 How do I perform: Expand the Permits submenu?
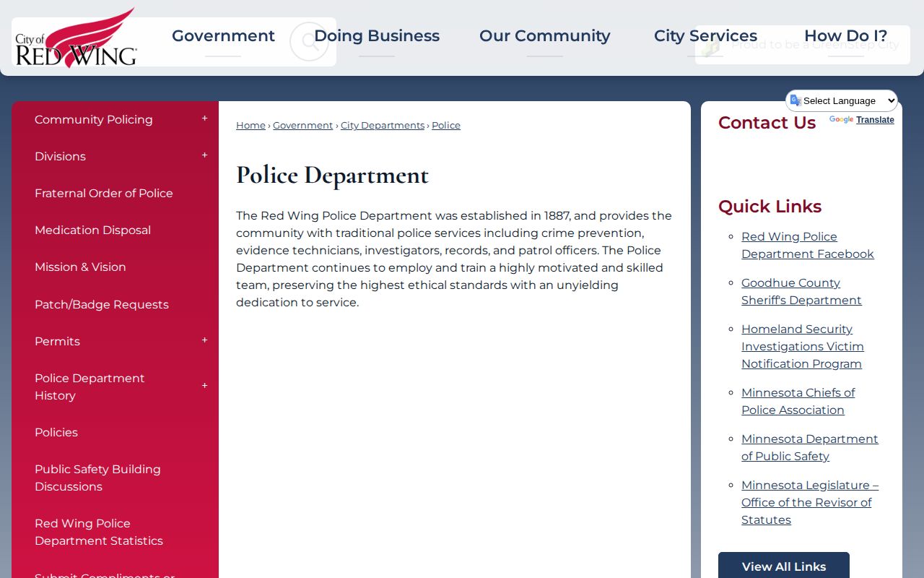click(x=205, y=341)
